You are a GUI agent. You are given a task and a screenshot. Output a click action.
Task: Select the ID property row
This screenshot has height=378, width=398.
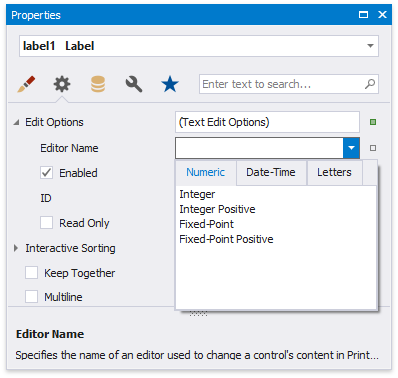pyautogui.click(x=46, y=198)
